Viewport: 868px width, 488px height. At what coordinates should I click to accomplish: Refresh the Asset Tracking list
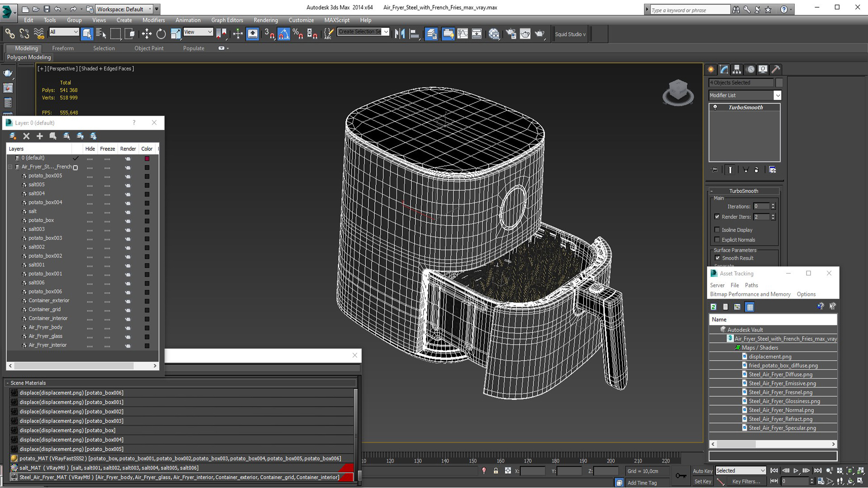tap(713, 307)
